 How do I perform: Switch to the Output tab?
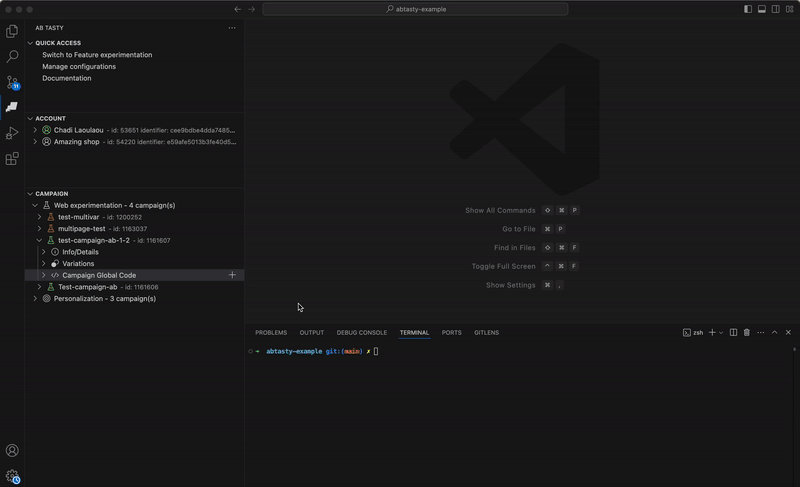[312, 332]
